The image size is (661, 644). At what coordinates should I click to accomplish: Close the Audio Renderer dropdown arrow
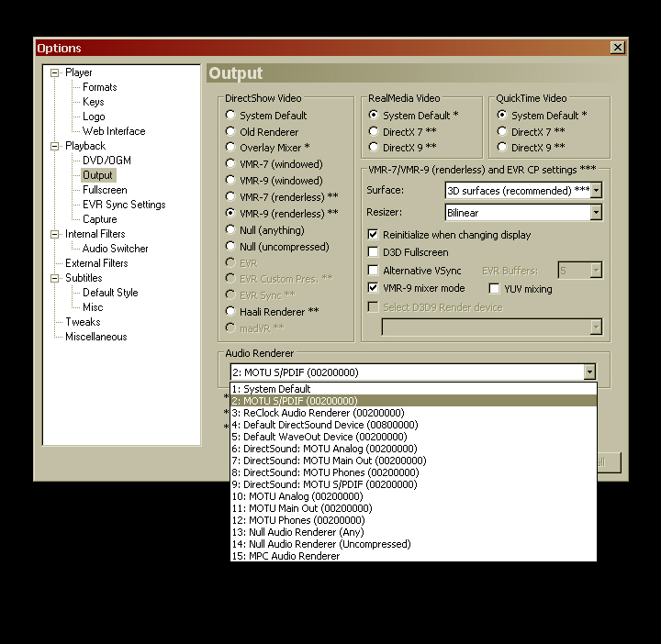point(589,372)
